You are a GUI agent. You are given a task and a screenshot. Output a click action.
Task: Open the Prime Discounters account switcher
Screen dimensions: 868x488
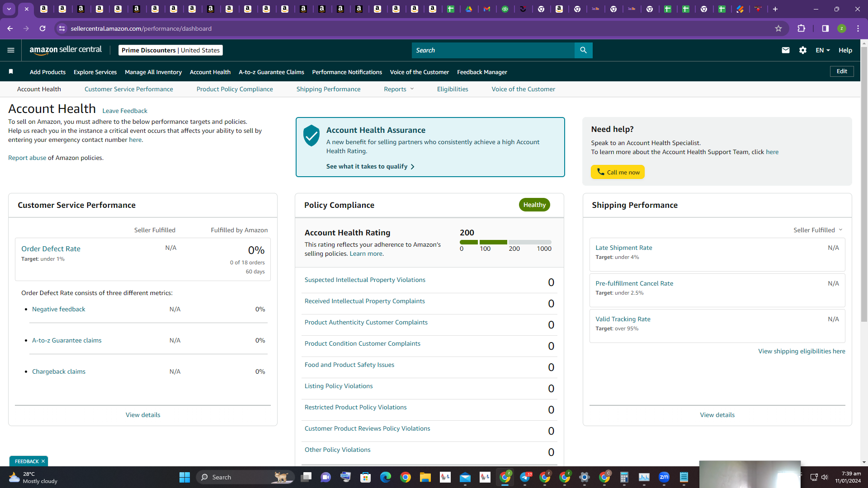coord(170,50)
